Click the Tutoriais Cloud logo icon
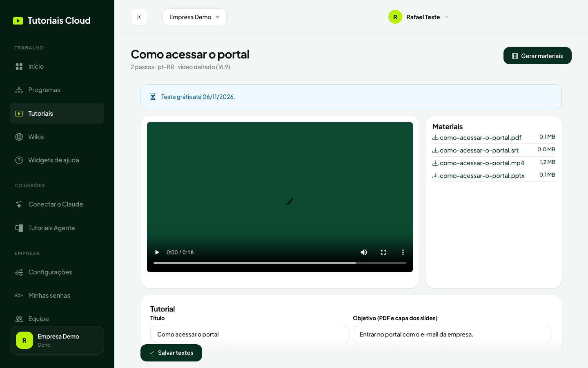The height and width of the screenshot is (368, 588). (x=18, y=21)
